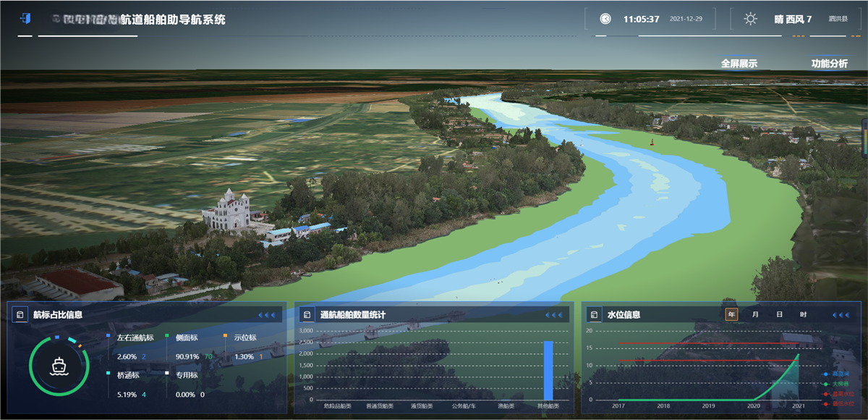Collapse the 水位信息 panel using its arrows
Screen dimensions: 868x420
[x=841, y=315]
